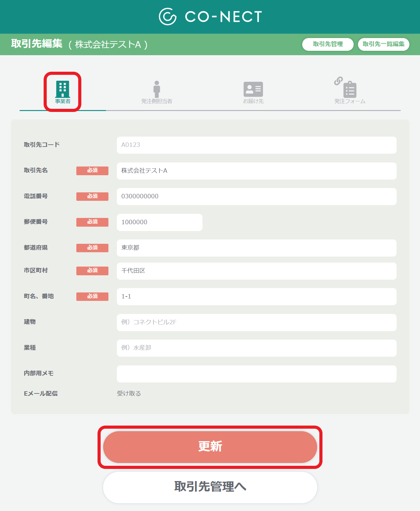Click the 発注側担当者 tab label
The width and height of the screenshot is (420, 511).
[x=157, y=101]
